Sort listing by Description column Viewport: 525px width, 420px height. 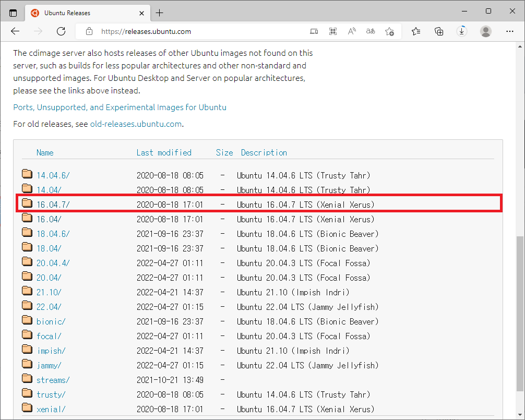(x=264, y=152)
